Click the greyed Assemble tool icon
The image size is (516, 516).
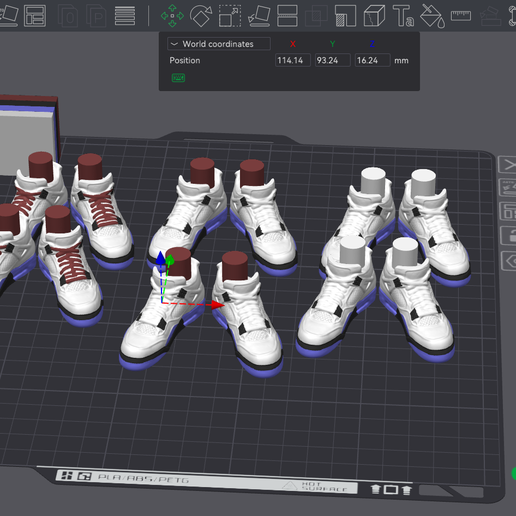(490, 16)
